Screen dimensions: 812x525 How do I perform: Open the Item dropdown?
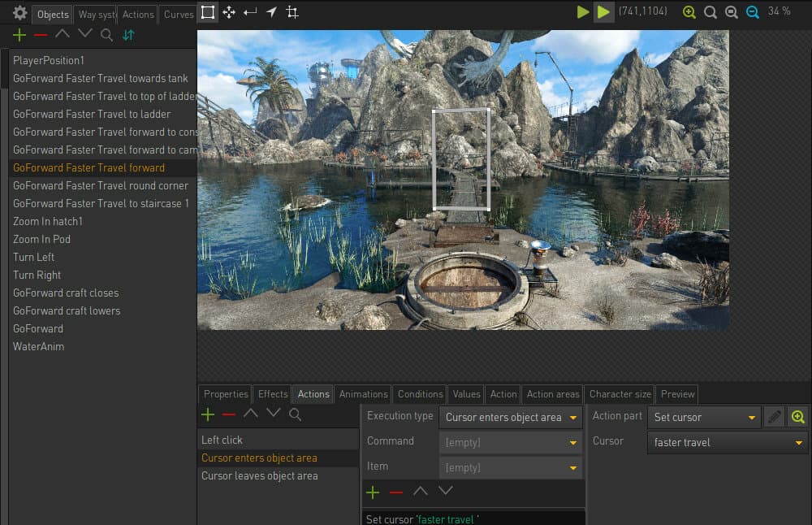click(511, 467)
